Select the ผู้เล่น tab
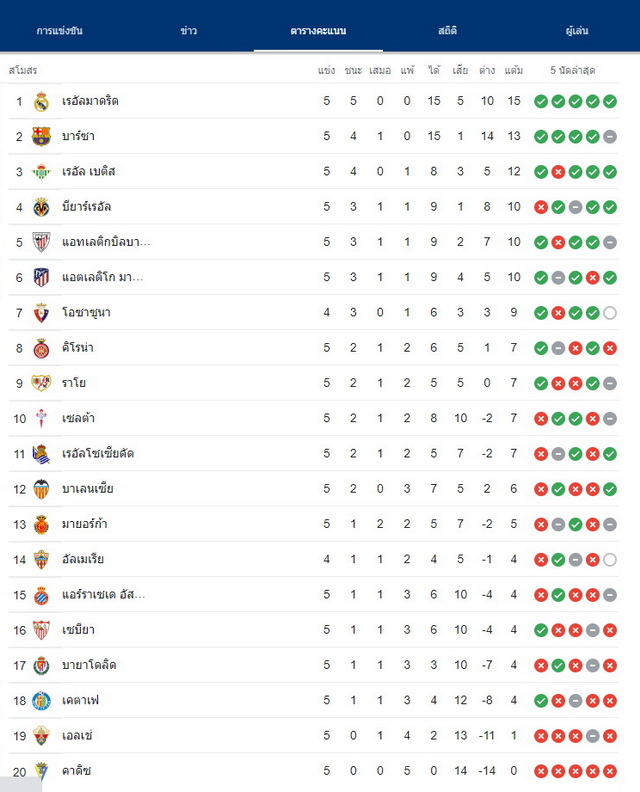This screenshot has height=792, width=640. point(576,30)
